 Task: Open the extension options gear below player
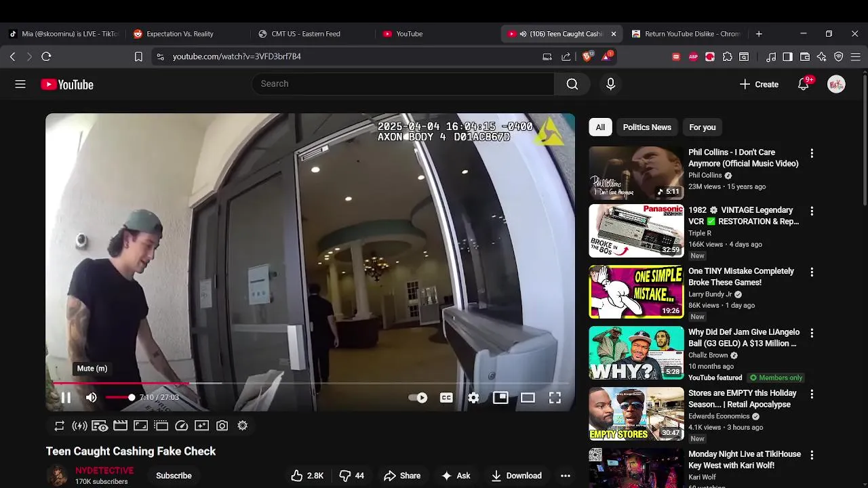[x=242, y=426]
